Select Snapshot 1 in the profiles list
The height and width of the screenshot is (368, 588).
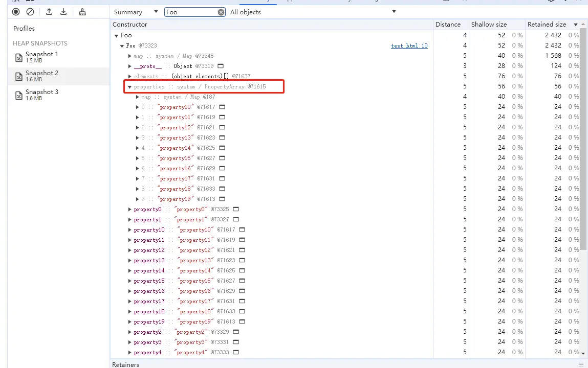(x=41, y=57)
